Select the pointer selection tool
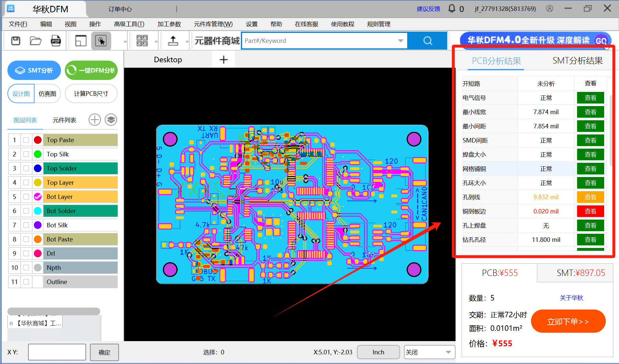 click(x=101, y=41)
